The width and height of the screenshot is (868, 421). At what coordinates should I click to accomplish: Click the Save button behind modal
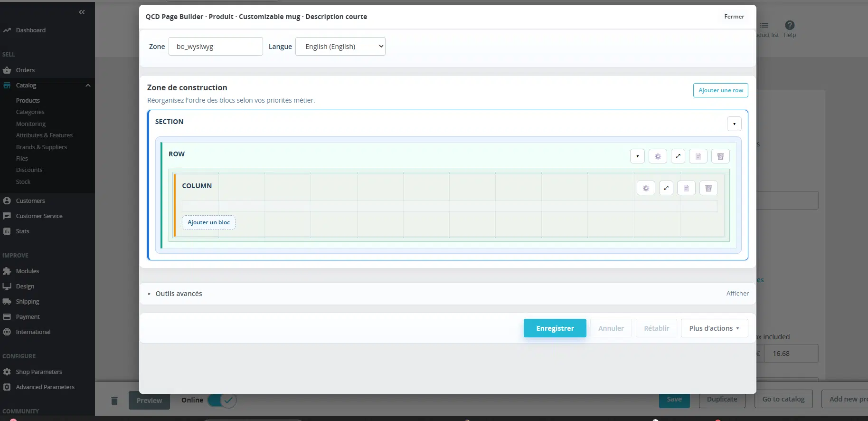coord(674,399)
